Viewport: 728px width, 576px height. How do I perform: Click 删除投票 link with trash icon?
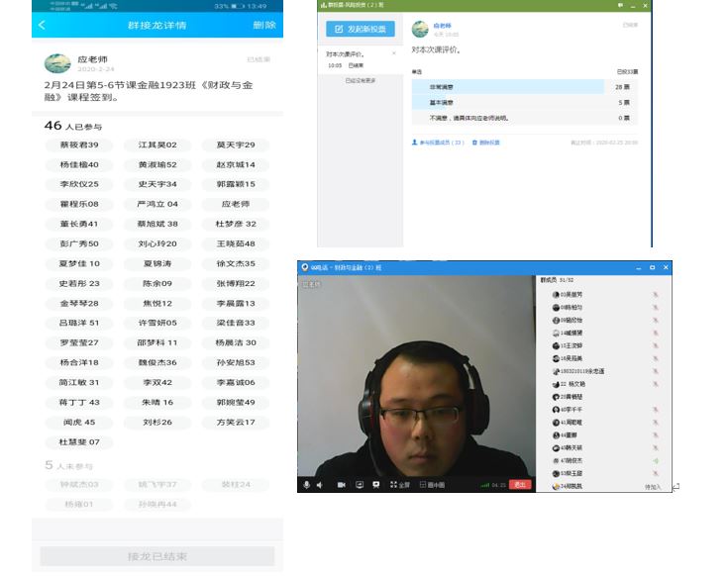click(x=486, y=143)
